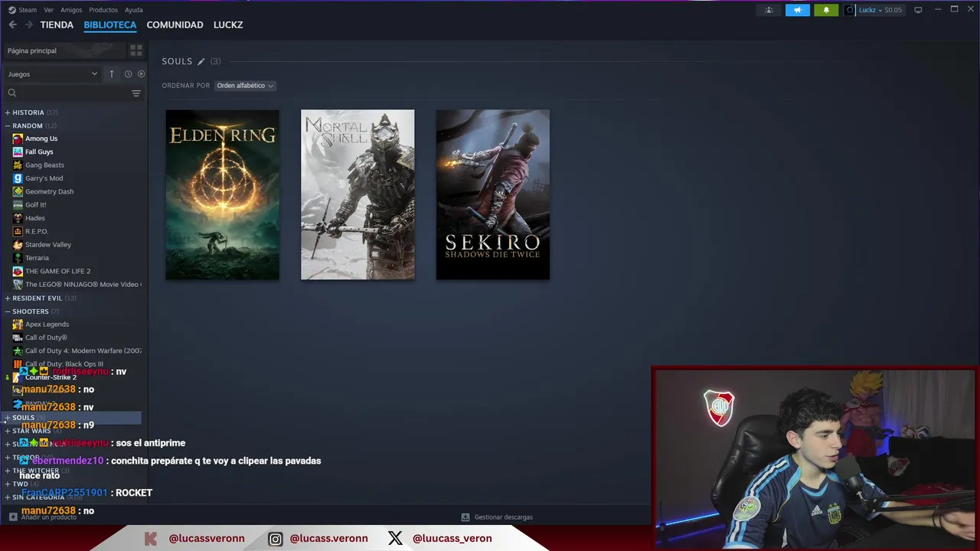
Task: Select Golf It! in sidebar
Action: pos(36,205)
